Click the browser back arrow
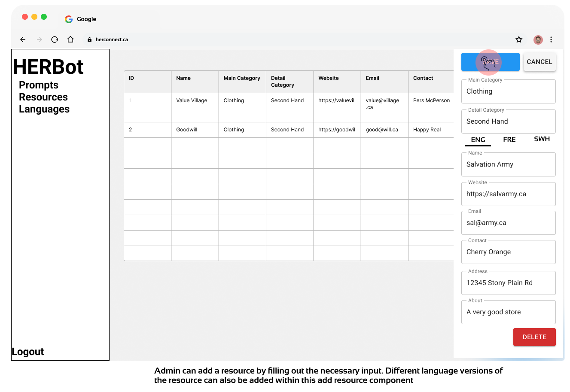This screenshot has height=392, width=570. pyautogui.click(x=23, y=40)
